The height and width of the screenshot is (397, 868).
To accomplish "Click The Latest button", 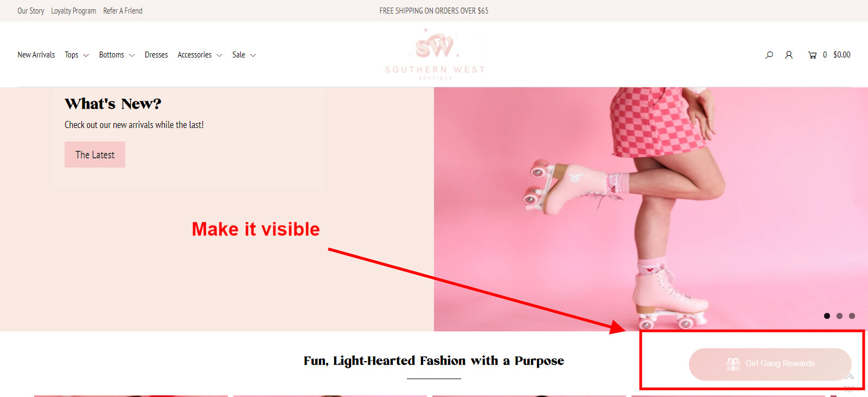I will [95, 155].
